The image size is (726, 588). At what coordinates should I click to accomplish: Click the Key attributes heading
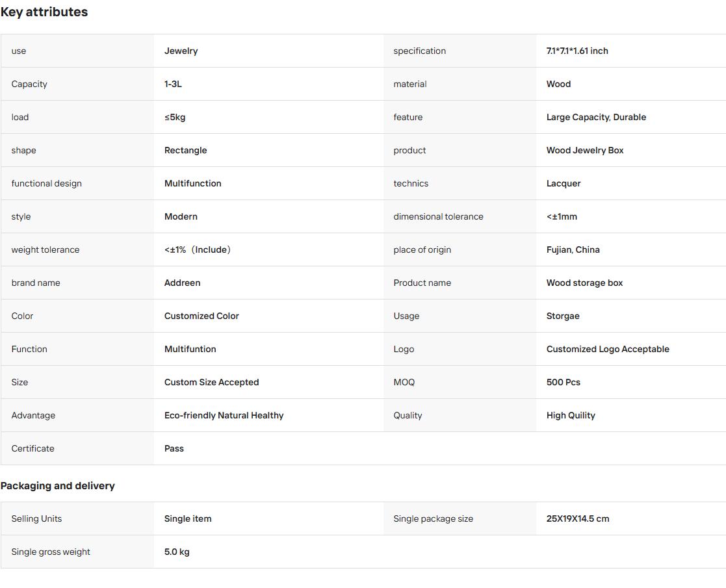click(x=44, y=12)
